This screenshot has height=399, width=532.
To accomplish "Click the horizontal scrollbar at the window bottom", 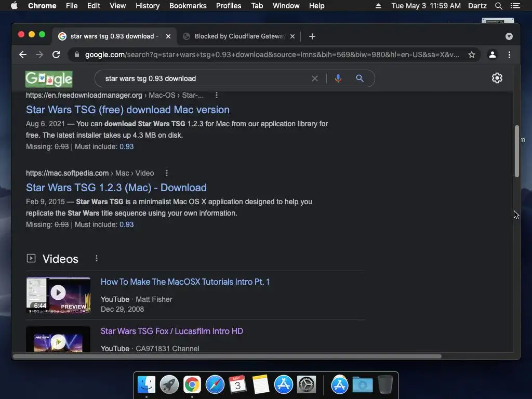I will [x=228, y=356].
